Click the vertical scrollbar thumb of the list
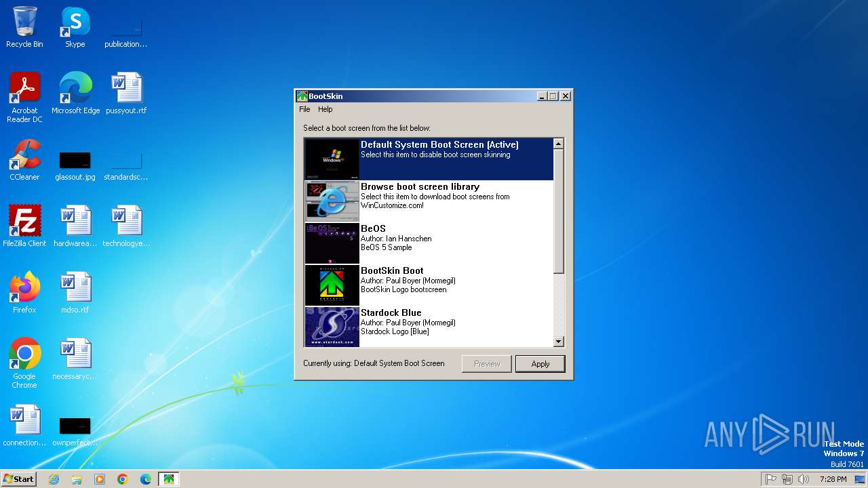Viewport: 868px width, 488px height. pos(559,211)
